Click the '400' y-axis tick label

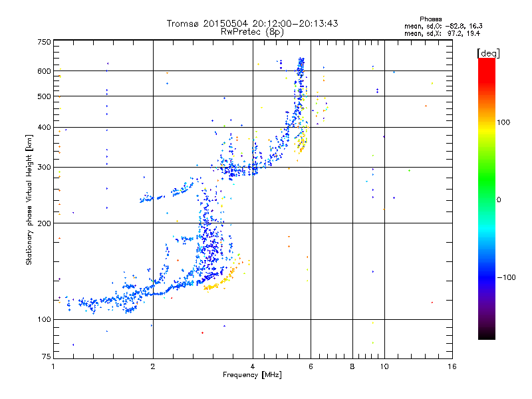click(x=44, y=127)
